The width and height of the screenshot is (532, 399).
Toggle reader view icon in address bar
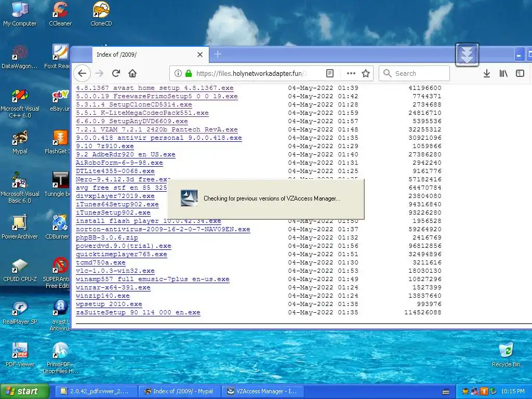coord(330,73)
